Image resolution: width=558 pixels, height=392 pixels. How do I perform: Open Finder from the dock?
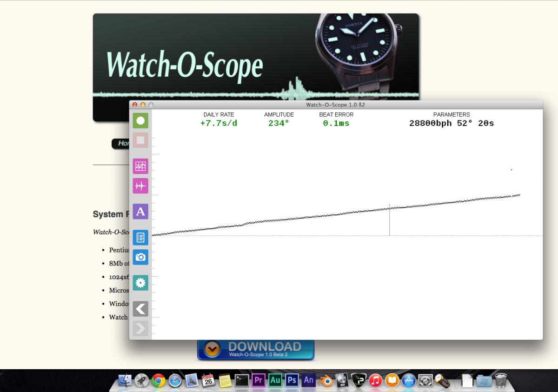(125, 380)
